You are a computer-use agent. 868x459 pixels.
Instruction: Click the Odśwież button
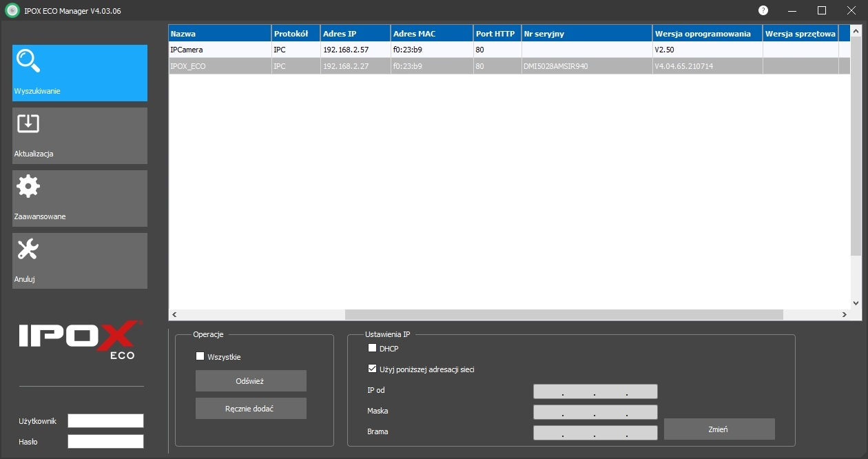(x=251, y=380)
